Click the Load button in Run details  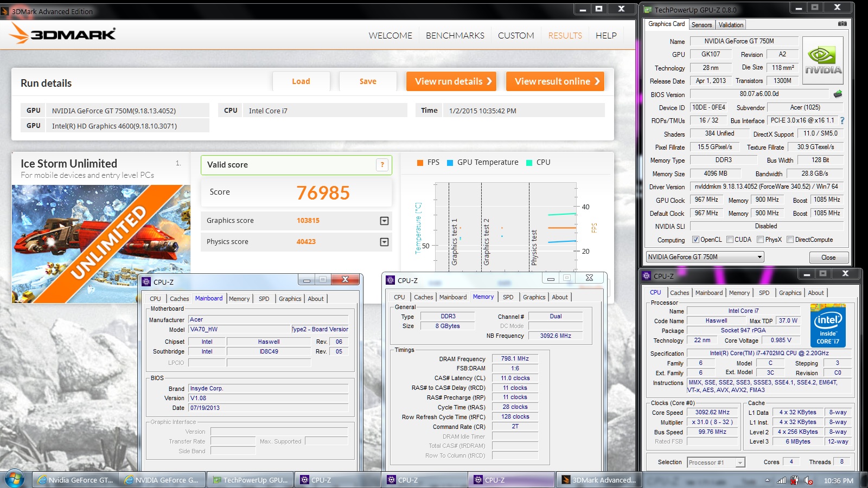[301, 81]
